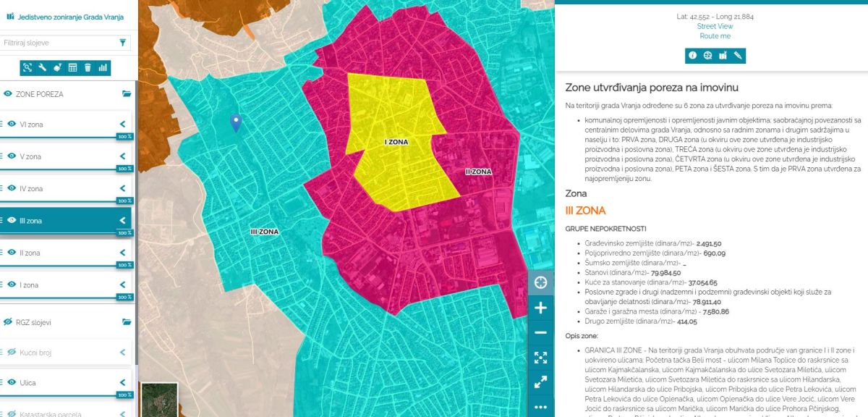Screen dimensions: 868x417
Task: Toggle visibility of VI zona layer
Action: 12,125
